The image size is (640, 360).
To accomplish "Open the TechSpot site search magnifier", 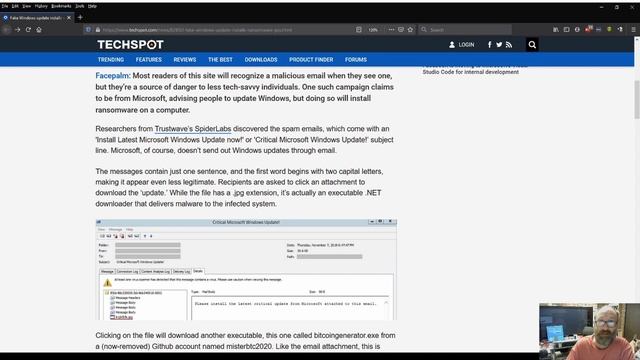I will [x=532, y=45].
